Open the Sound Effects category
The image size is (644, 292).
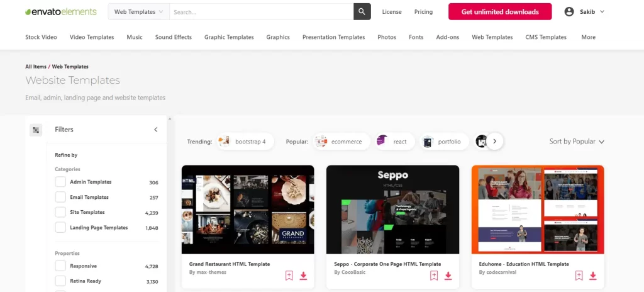click(x=174, y=37)
